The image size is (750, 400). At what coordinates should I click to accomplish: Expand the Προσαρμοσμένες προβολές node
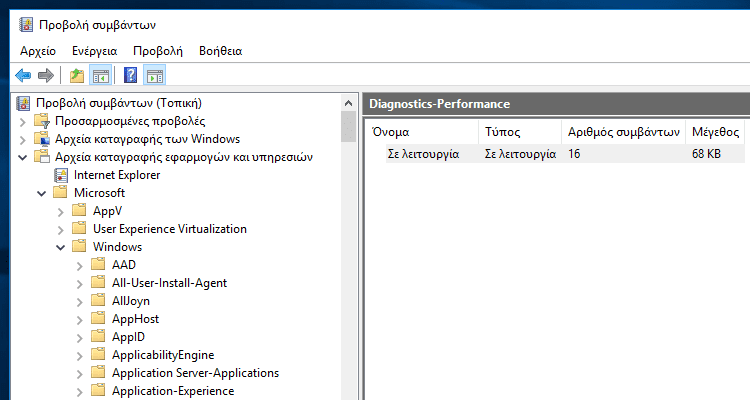[22, 122]
